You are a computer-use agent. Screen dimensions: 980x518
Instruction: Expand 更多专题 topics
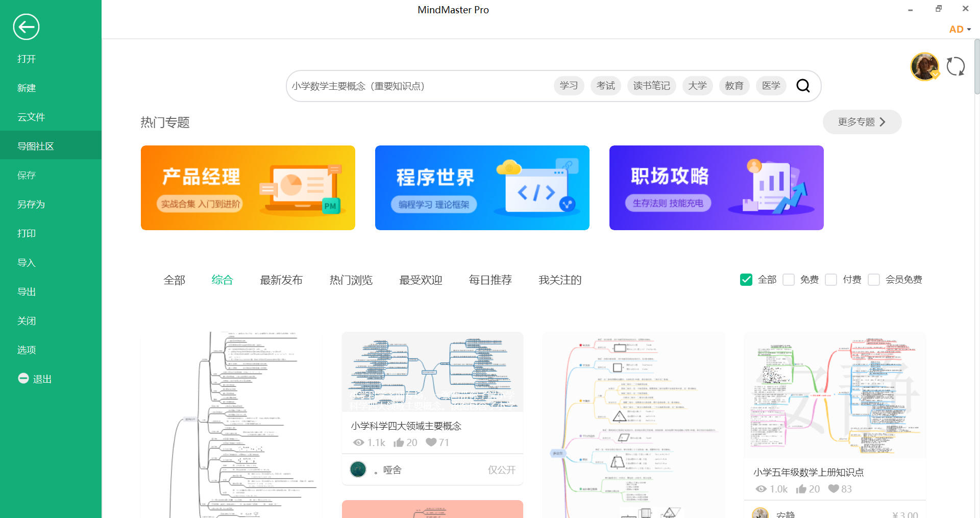click(x=862, y=122)
